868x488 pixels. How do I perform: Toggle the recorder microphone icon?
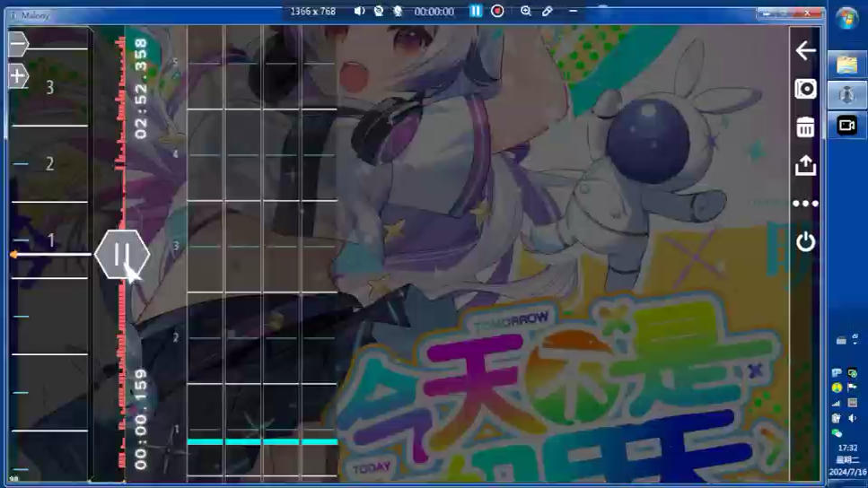(398, 11)
